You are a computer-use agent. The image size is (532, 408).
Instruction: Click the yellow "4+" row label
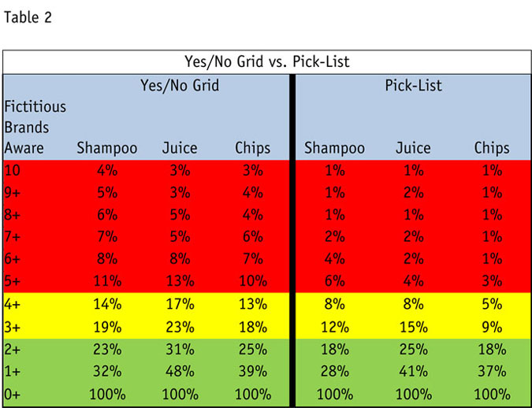[x=15, y=302]
